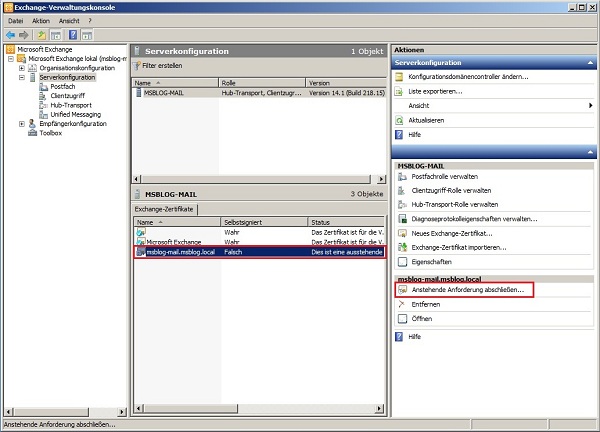This screenshot has height=432, width=600.
Task: Click left arrow of certificate list scrollbar
Action: [139, 409]
